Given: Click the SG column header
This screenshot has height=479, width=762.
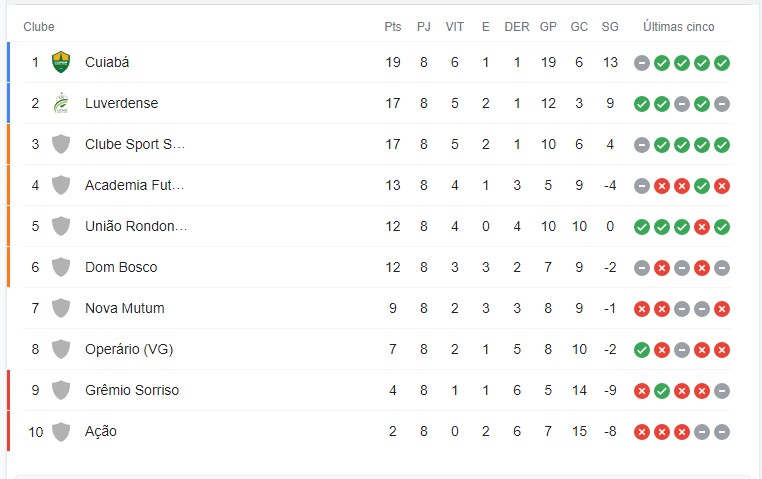Looking at the screenshot, I should [610, 27].
